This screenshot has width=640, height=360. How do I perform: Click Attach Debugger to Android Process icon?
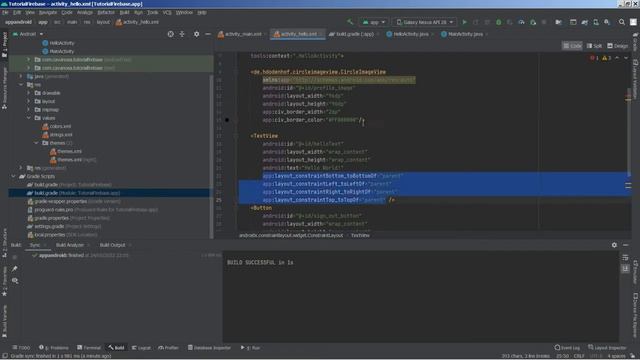[x=533, y=22]
